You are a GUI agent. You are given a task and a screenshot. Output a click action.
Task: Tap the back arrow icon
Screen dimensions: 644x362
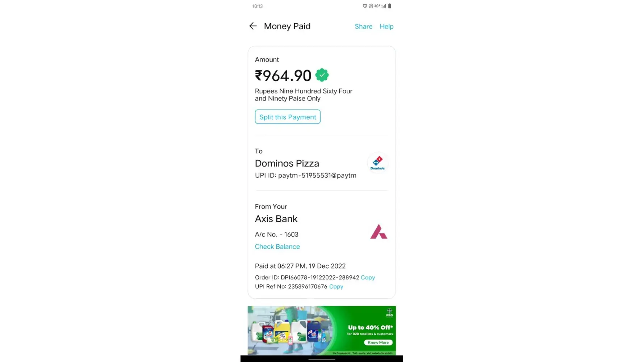coord(253,26)
